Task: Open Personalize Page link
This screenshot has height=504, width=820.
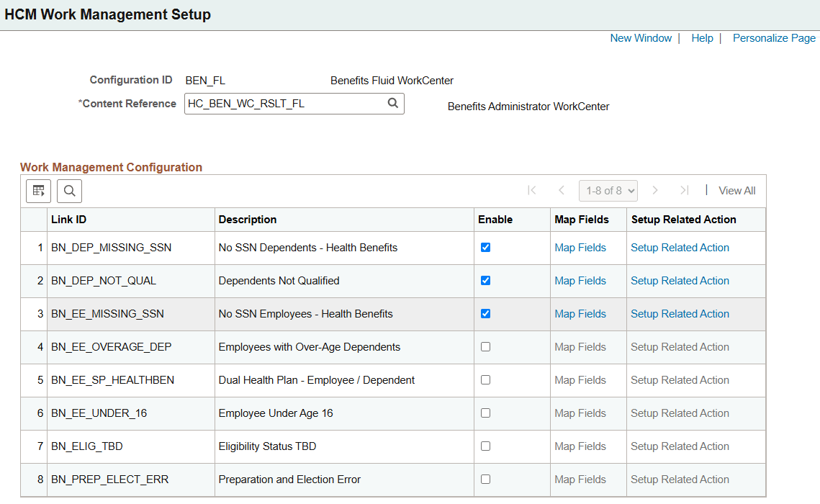Action: tap(774, 37)
